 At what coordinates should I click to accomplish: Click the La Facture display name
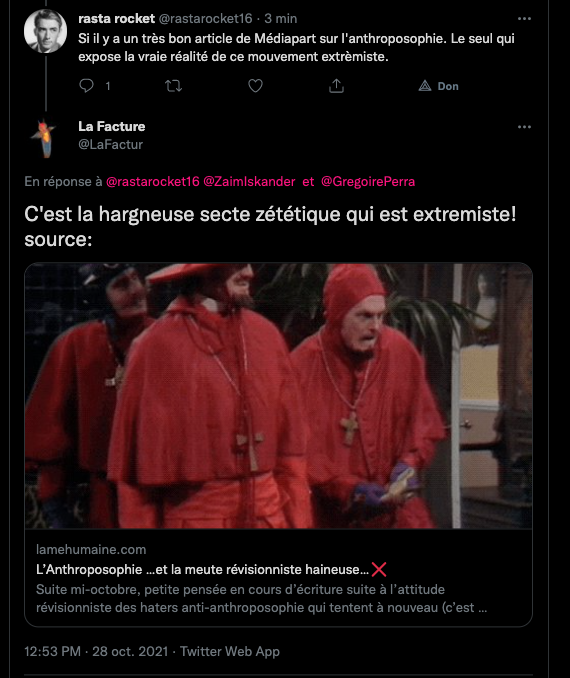[x=112, y=126]
